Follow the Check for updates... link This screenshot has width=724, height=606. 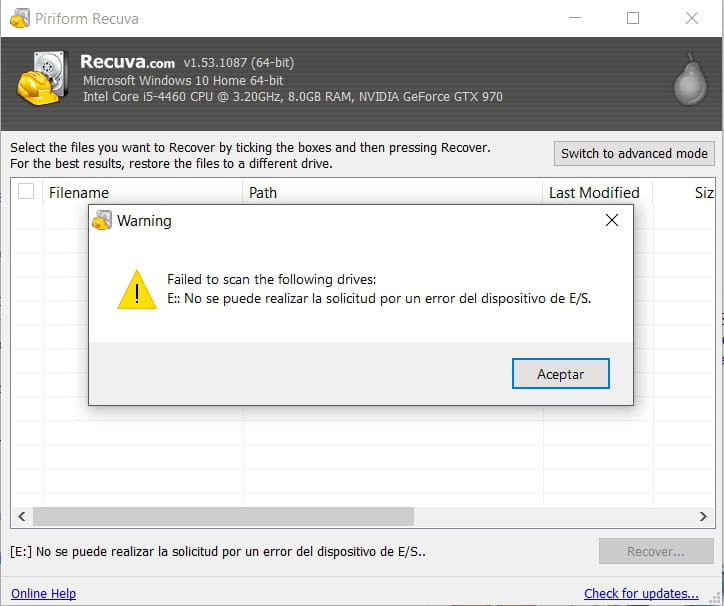641,593
